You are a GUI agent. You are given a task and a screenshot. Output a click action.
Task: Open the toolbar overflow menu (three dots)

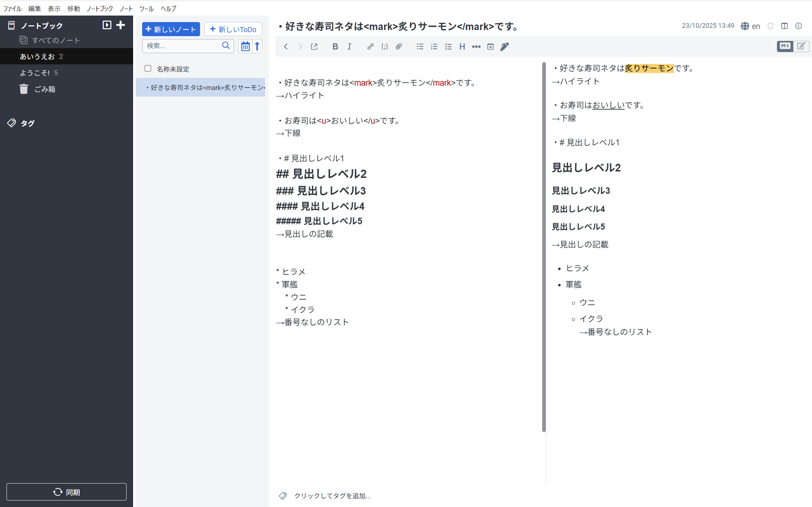click(476, 46)
